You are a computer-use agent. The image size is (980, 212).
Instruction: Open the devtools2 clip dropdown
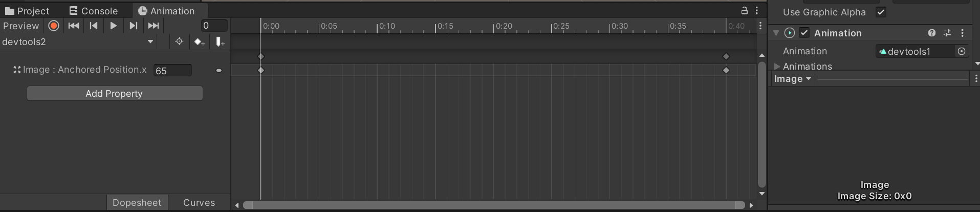150,42
